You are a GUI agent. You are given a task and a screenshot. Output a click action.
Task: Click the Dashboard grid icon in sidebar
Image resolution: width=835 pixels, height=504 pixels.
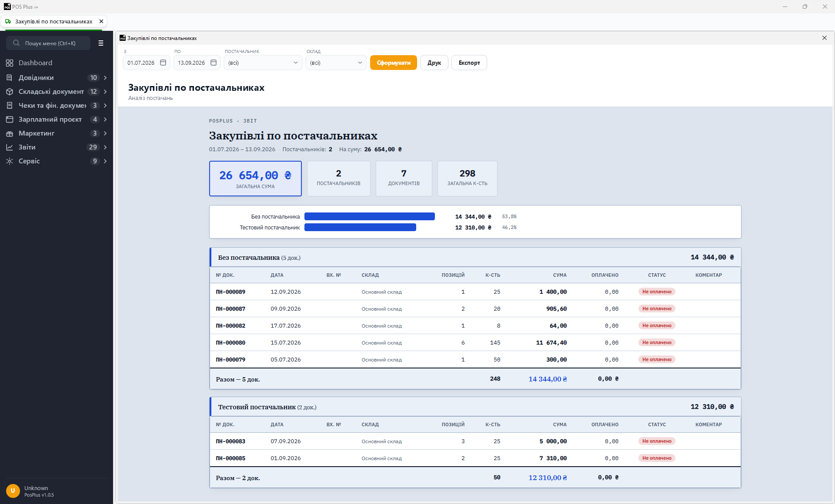(10, 63)
